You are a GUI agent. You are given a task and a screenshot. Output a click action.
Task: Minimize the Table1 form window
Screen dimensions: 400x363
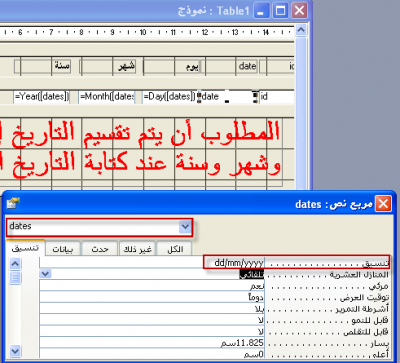(x=262, y=11)
